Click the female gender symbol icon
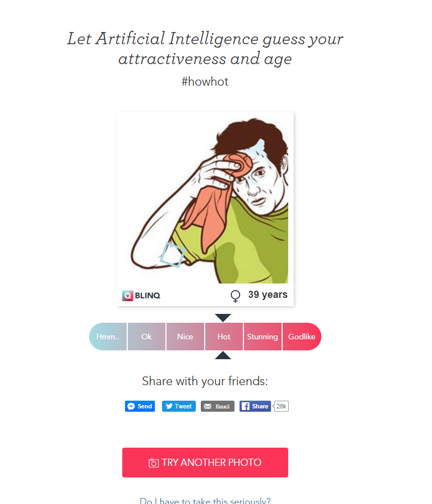432x504 pixels. tap(235, 296)
